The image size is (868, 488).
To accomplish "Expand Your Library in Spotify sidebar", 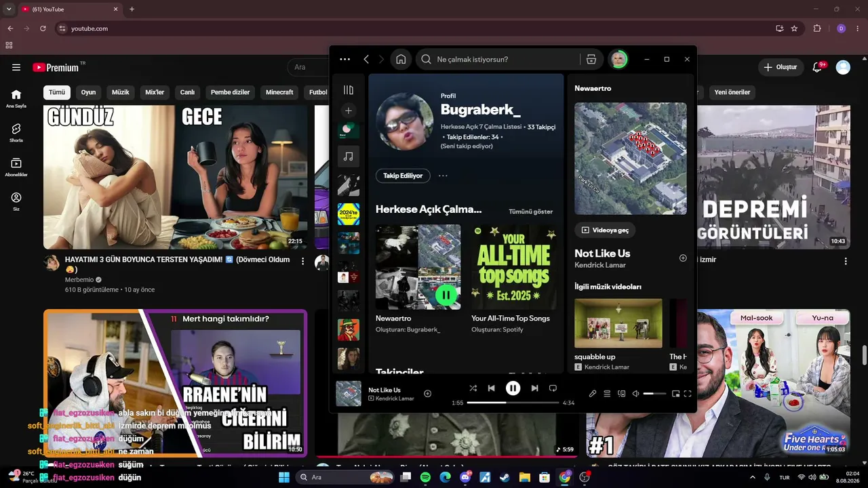I will click(x=349, y=90).
